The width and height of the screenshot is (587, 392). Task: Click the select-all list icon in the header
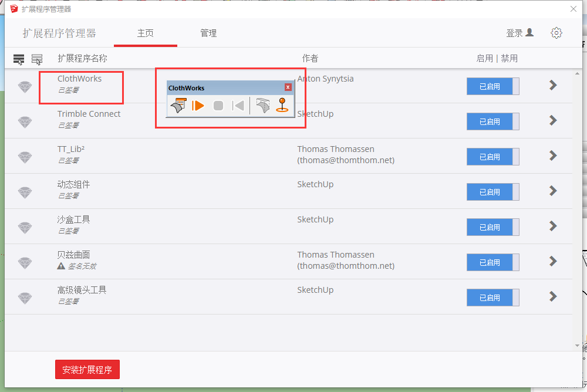tap(19, 59)
